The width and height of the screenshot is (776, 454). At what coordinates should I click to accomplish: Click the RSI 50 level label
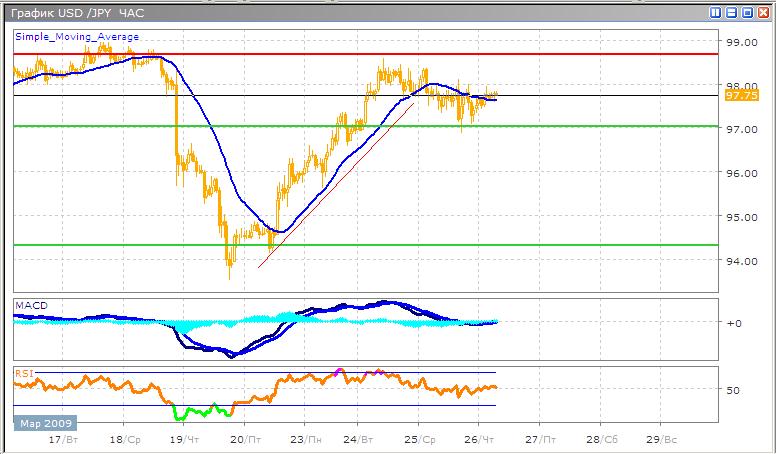[733, 389]
